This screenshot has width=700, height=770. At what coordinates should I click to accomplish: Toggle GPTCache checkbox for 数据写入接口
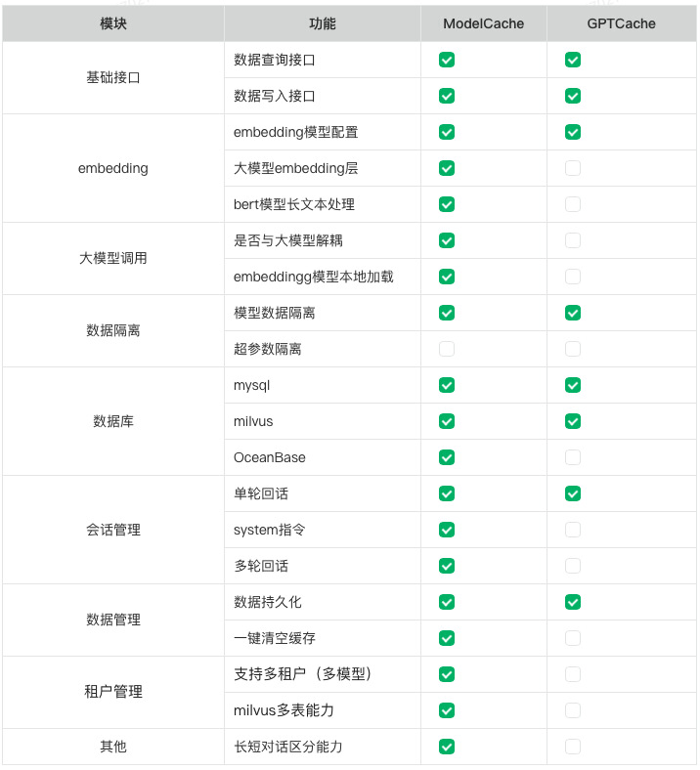point(573,96)
